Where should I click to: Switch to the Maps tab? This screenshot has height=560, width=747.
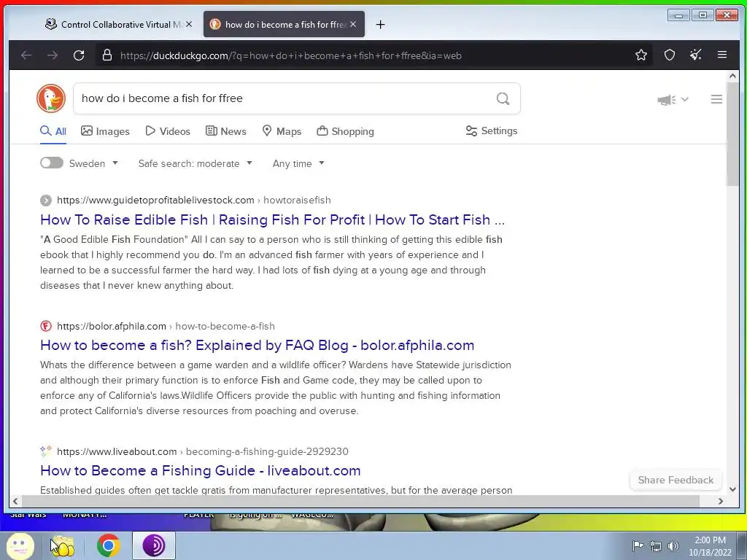tap(282, 131)
